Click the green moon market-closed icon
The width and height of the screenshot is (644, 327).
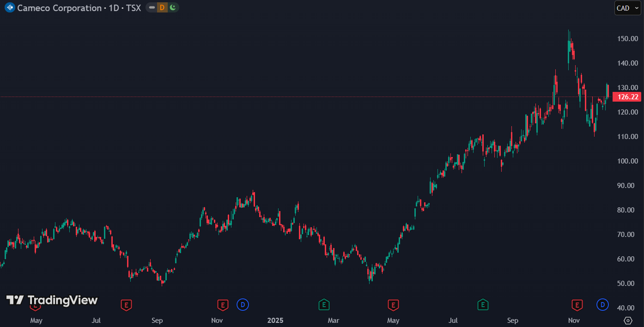[x=173, y=7]
